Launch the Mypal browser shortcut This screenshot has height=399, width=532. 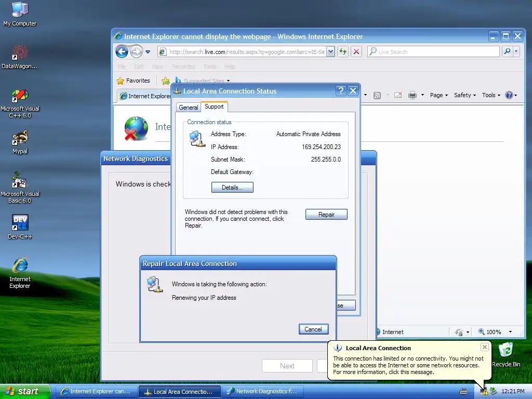(x=20, y=142)
